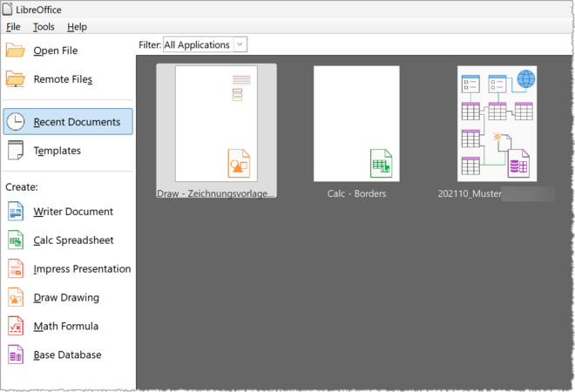Click the 'Draw - Zeichnungsvorlage...' file name
575x392 pixels.
(215, 193)
